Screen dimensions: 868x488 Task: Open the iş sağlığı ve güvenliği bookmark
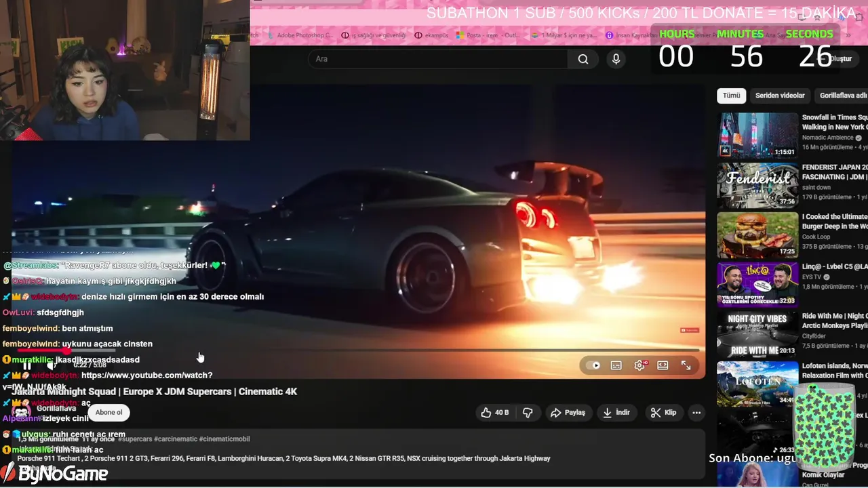pyautogui.click(x=374, y=35)
